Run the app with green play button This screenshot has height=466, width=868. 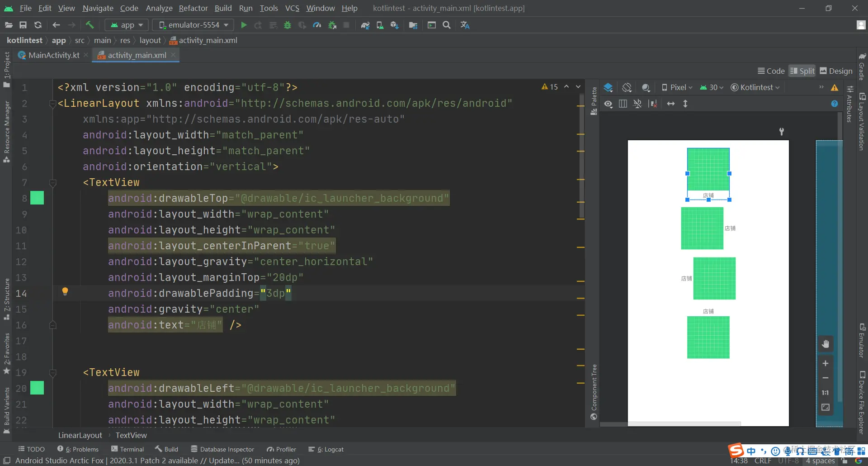coord(244,25)
